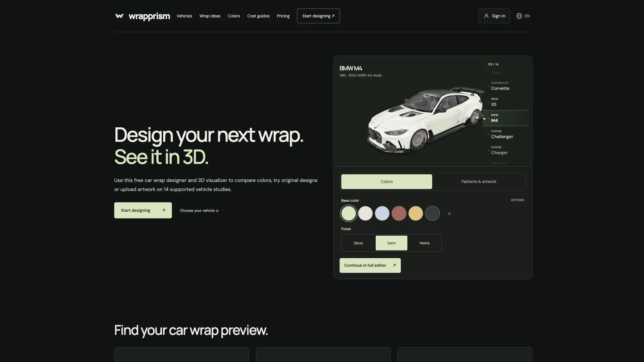Select the off-white base color swatch
644x362 pixels.
click(365, 214)
